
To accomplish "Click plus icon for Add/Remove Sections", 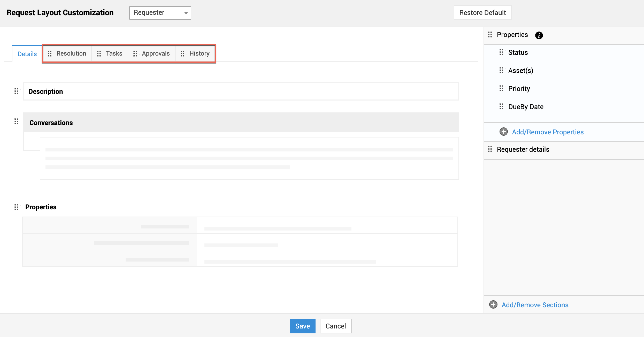I will click(x=493, y=305).
